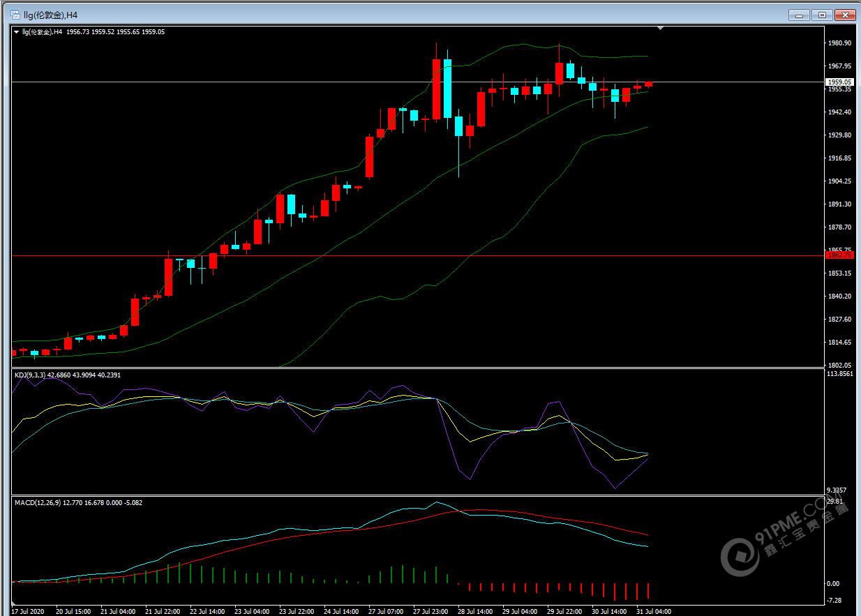Click price level 1840.20 on the price axis
This screenshot has width=861, height=616.
(839, 296)
